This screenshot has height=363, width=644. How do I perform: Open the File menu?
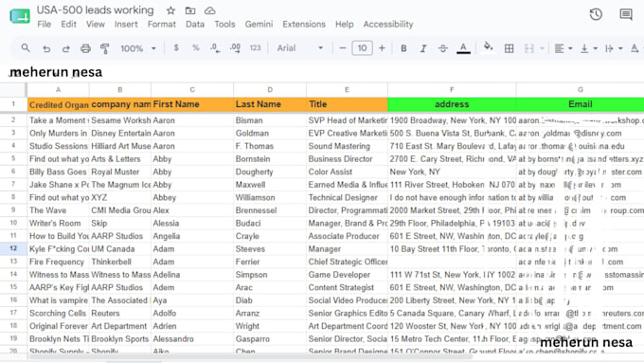(x=45, y=25)
